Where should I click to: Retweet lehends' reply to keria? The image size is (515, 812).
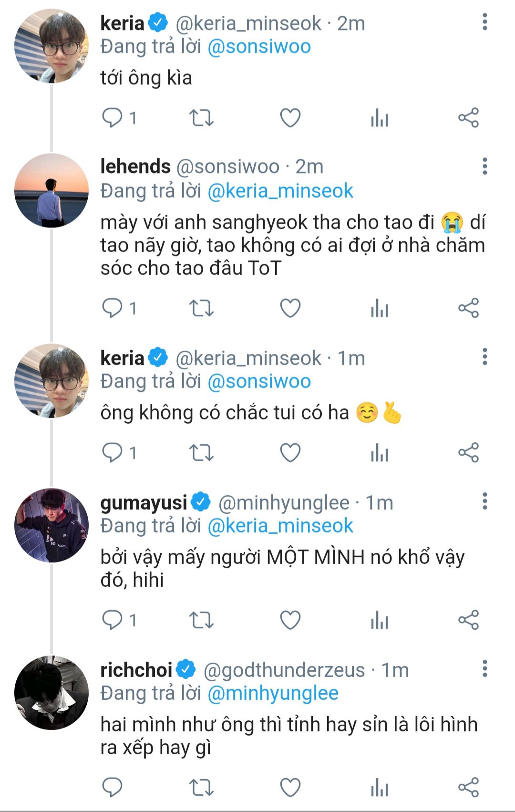(x=201, y=308)
